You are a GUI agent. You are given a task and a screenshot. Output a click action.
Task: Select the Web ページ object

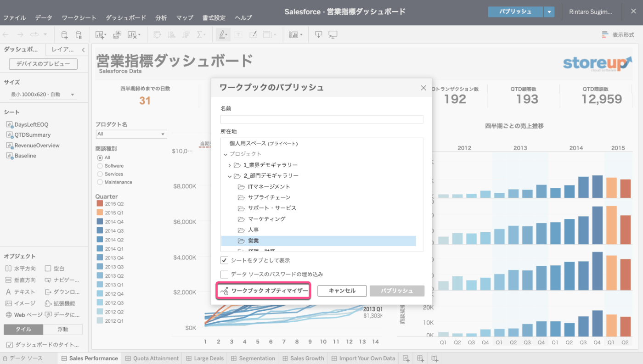23,315
